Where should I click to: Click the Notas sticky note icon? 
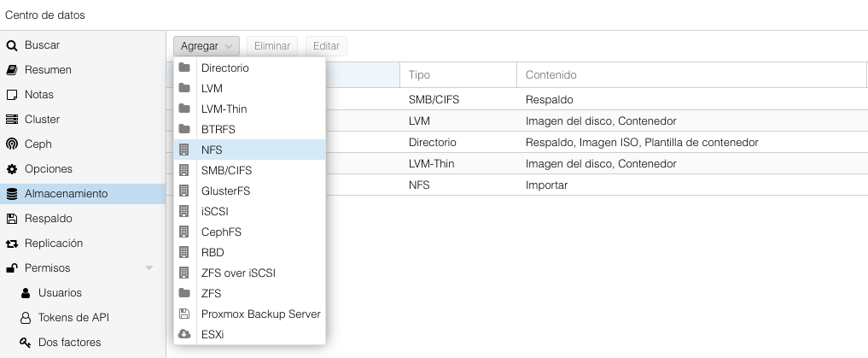point(12,95)
